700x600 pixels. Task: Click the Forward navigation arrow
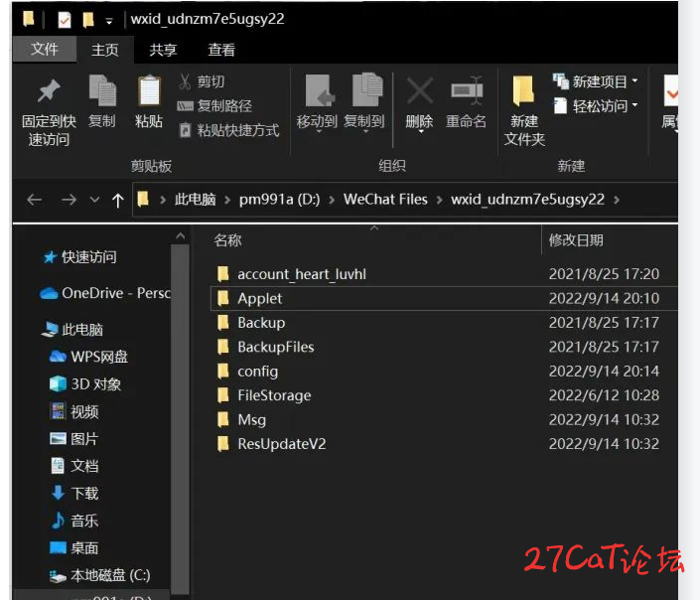click(x=69, y=200)
